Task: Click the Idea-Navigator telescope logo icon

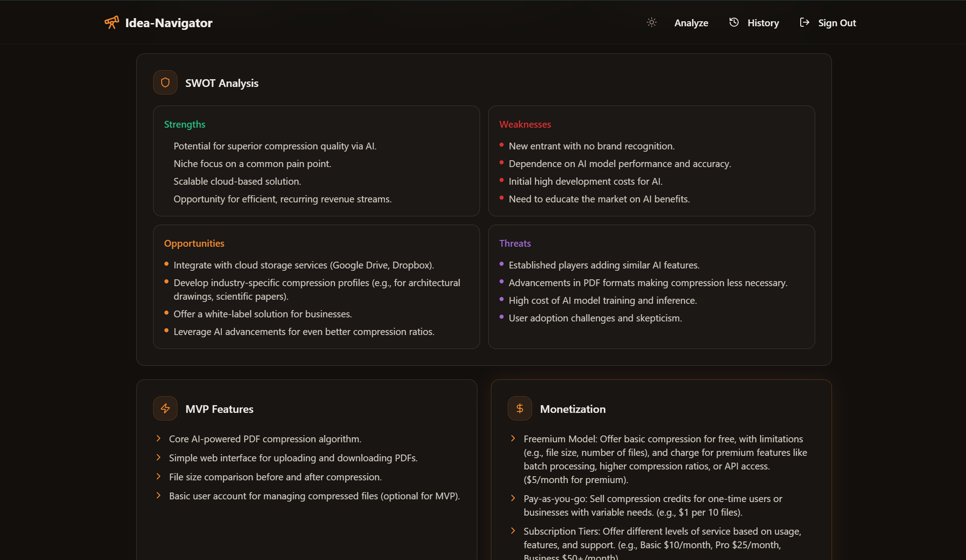Action: [111, 22]
